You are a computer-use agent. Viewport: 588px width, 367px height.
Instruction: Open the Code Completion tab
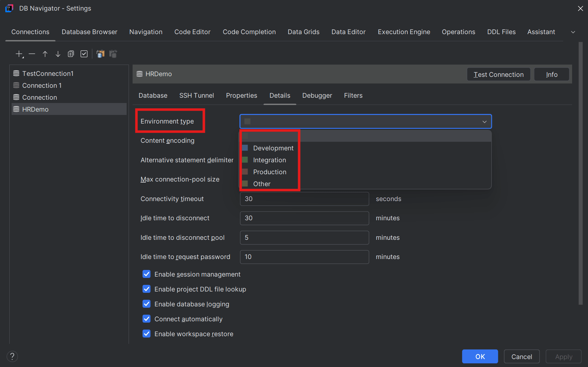(x=249, y=32)
